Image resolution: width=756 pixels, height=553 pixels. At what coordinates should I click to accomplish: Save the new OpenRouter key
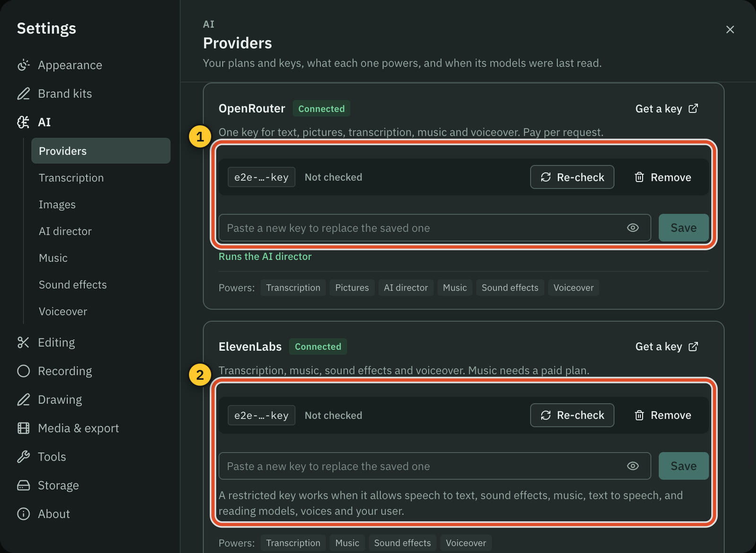[684, 228]
